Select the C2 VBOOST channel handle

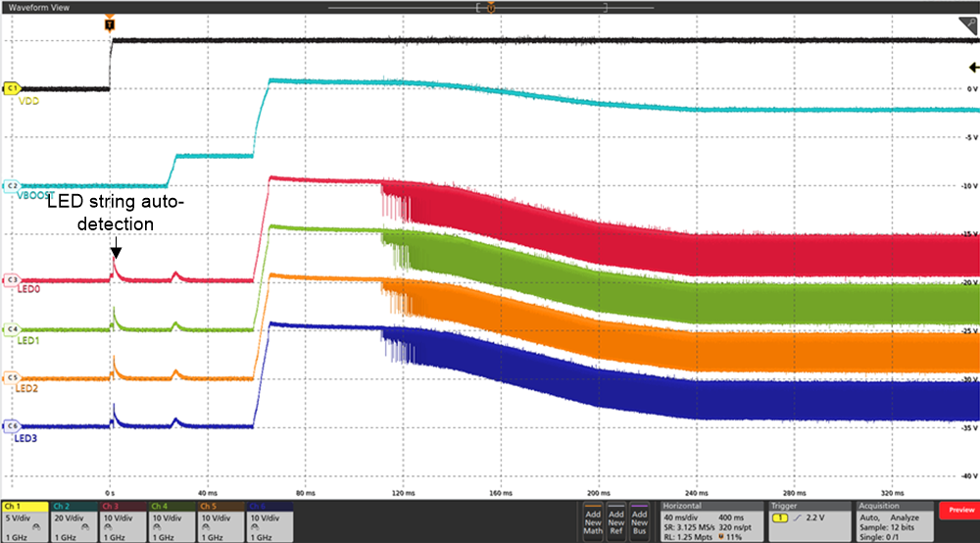click(13, 185)
